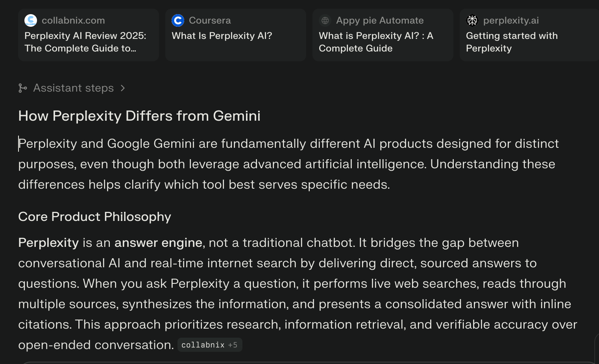This screenshot has height=364, width=599.
Task: Select the 'How Perplexity Differs from Gemini' heading
Action: pos(139,116)
